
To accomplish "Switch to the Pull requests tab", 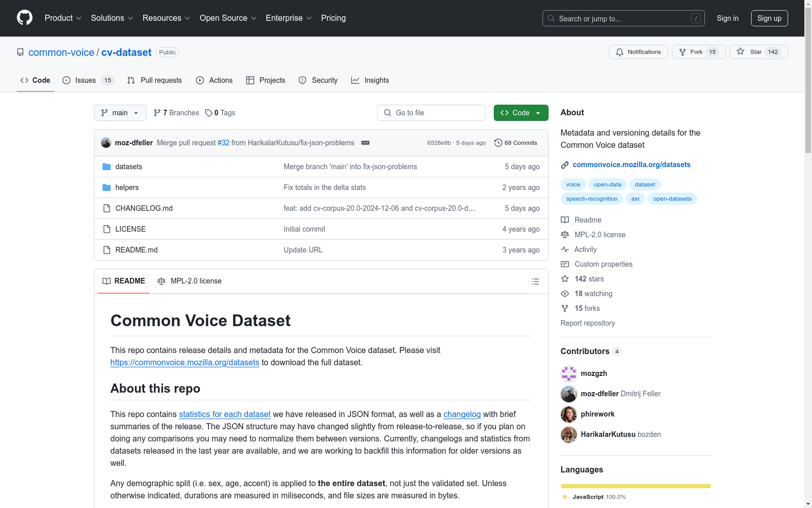I will click(x=154, y=80).
